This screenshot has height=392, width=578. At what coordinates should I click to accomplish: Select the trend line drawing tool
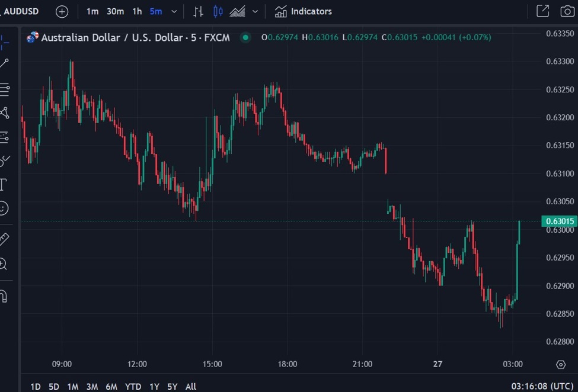click(4, 63)
